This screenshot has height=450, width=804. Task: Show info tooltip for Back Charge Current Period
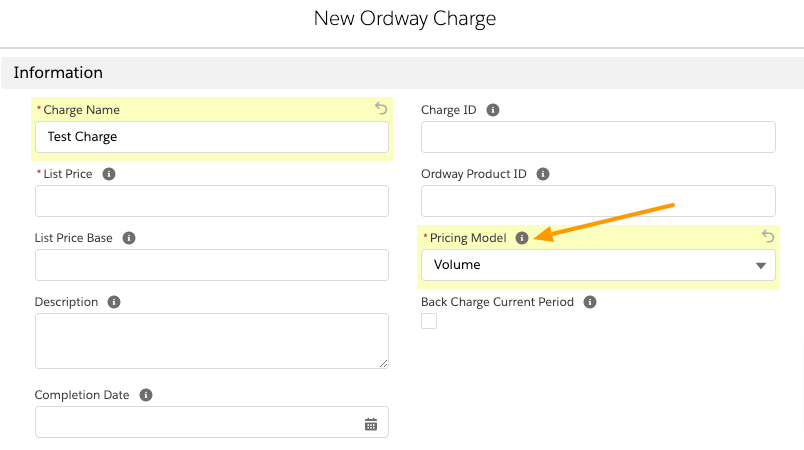(x=590, y=302)
